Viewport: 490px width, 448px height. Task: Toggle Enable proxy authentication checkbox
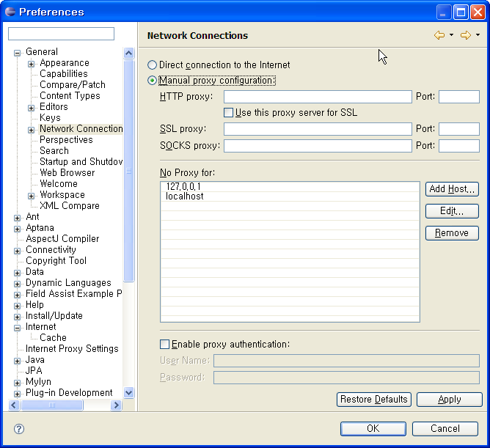coord(165,344)
